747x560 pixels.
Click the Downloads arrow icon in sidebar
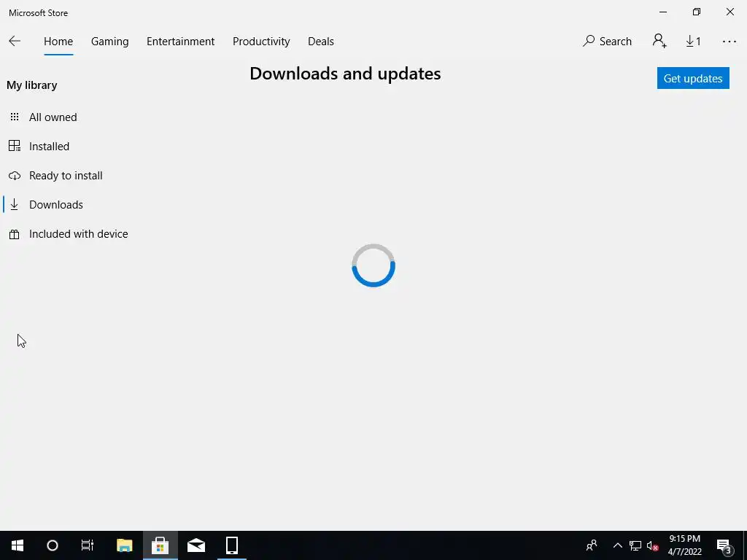pos(15,205)
